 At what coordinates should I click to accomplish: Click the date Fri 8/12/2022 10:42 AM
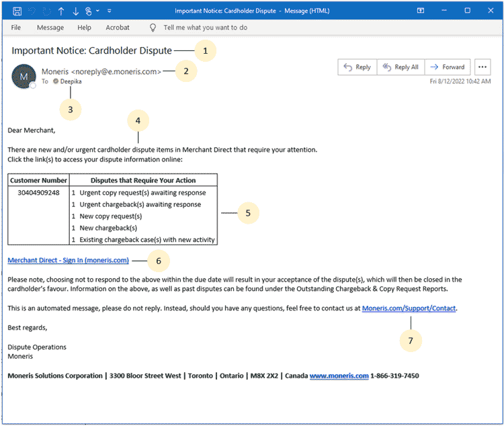click(x=460, y=81)
